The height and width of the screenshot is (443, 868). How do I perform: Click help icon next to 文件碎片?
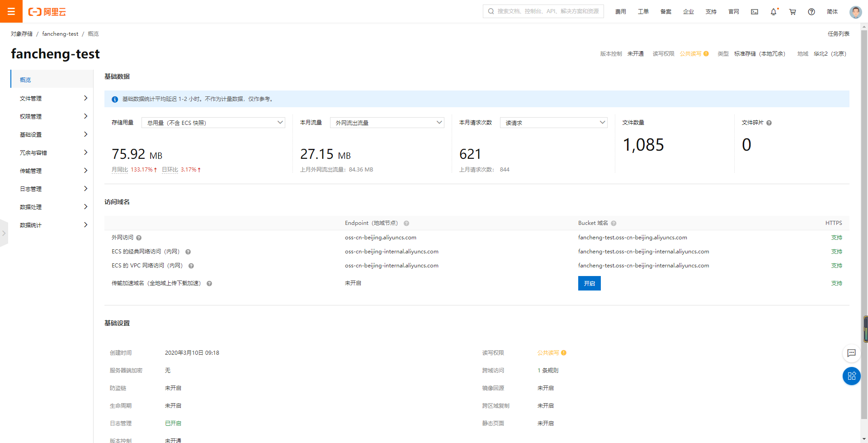point(769,123)
